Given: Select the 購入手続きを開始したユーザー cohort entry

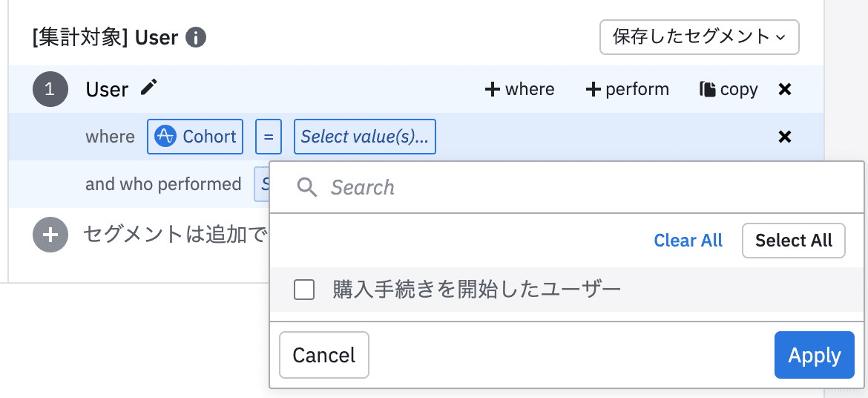Looking at the screenshot, I should tap(476, 290).
